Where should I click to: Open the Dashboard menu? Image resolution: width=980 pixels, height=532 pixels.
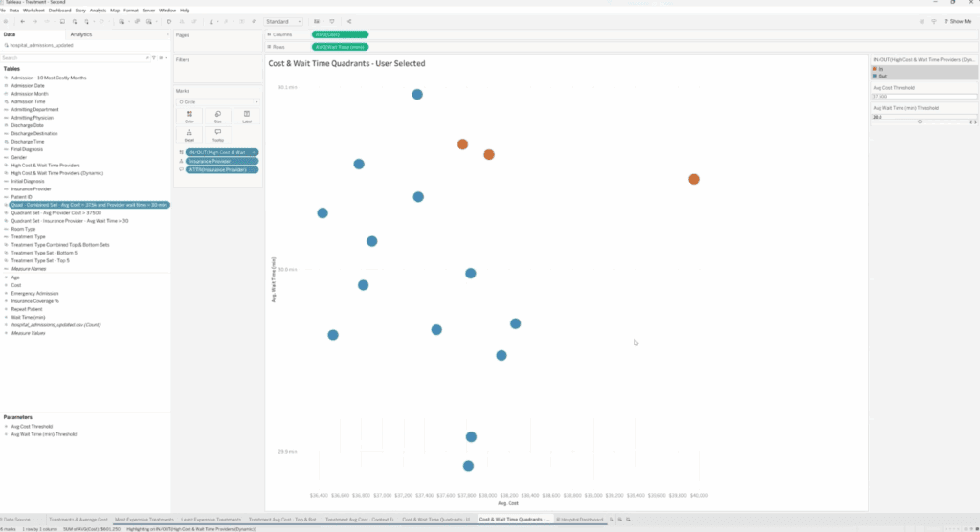click(x=59, y=10)
